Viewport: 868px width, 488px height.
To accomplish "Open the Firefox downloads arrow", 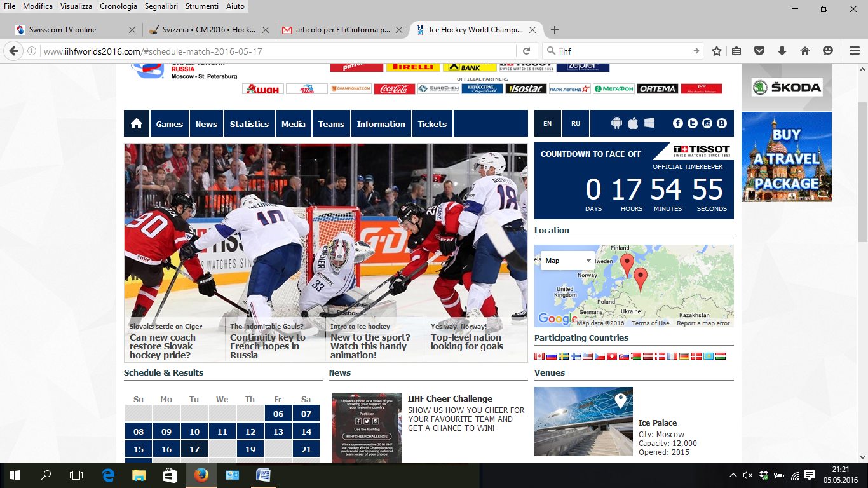I will [x=782, y=51].
